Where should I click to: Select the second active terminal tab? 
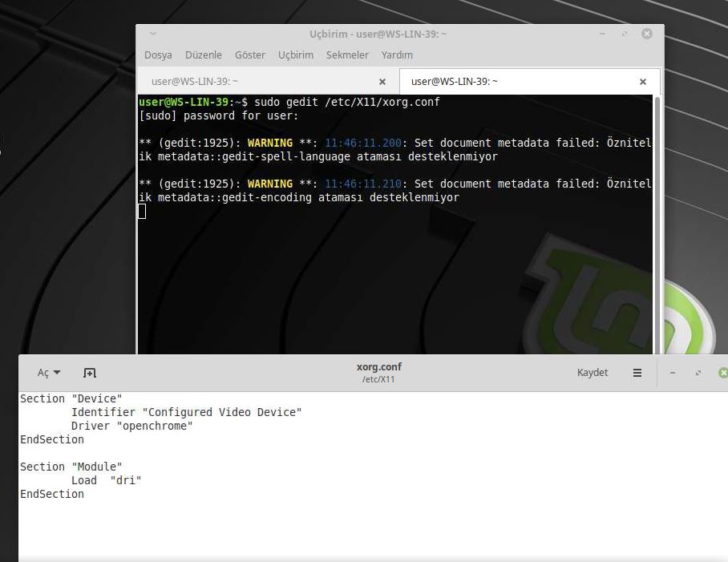pyautogui.click(x=529, y=81)
